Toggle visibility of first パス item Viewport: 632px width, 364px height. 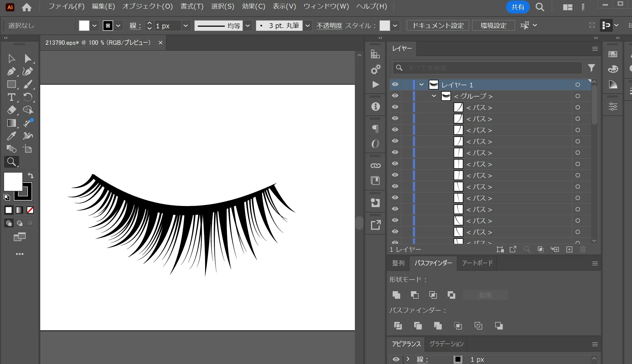point(395,107)
